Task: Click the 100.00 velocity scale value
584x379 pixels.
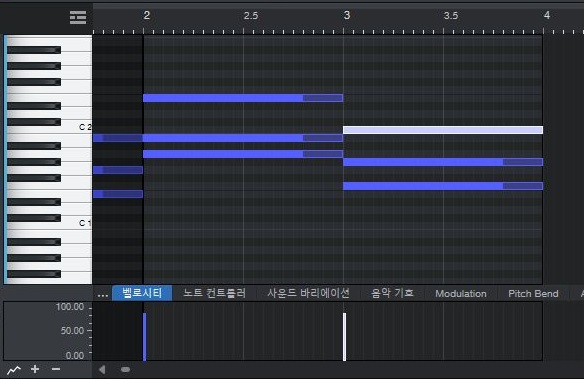Action: (70, 307)
